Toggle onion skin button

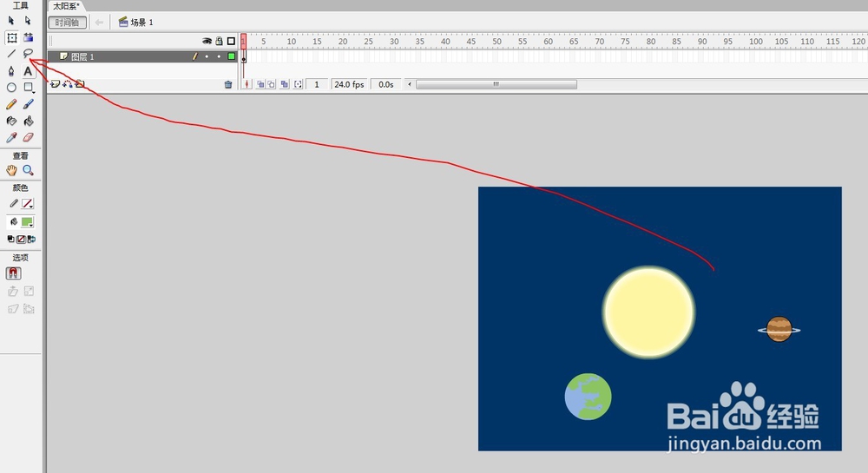click(260, 84)
